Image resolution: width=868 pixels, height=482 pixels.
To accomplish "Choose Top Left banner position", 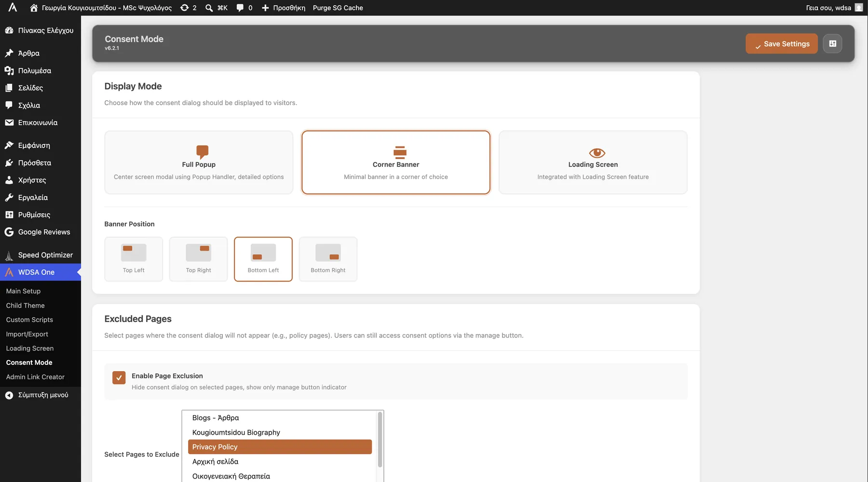I will pos(134,259).
